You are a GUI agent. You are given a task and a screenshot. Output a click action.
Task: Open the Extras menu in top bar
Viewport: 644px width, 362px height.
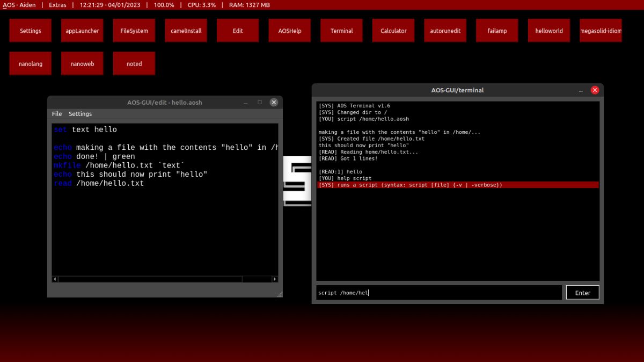point(57,5)
